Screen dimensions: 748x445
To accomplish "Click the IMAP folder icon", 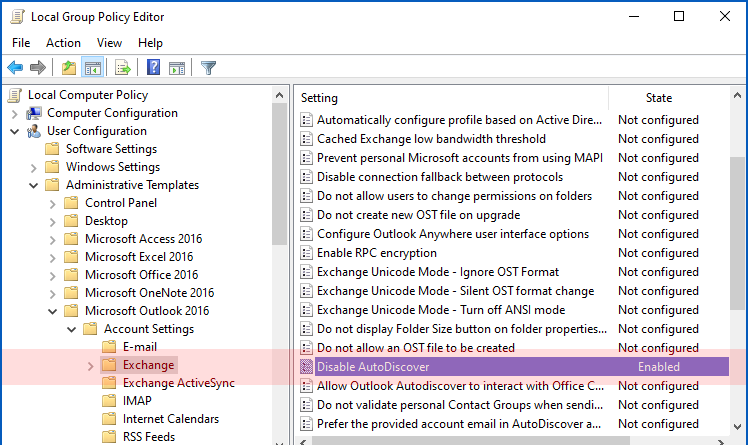I will (109, 401).
